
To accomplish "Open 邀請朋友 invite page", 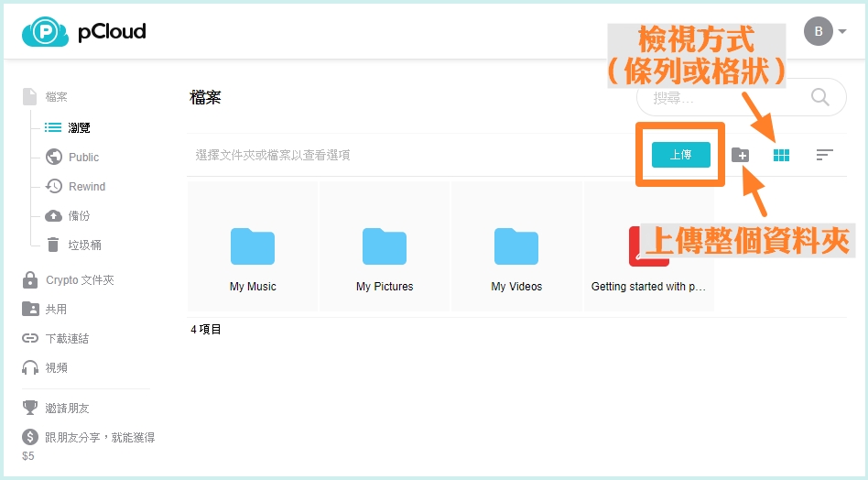I will tap(67, 409).
